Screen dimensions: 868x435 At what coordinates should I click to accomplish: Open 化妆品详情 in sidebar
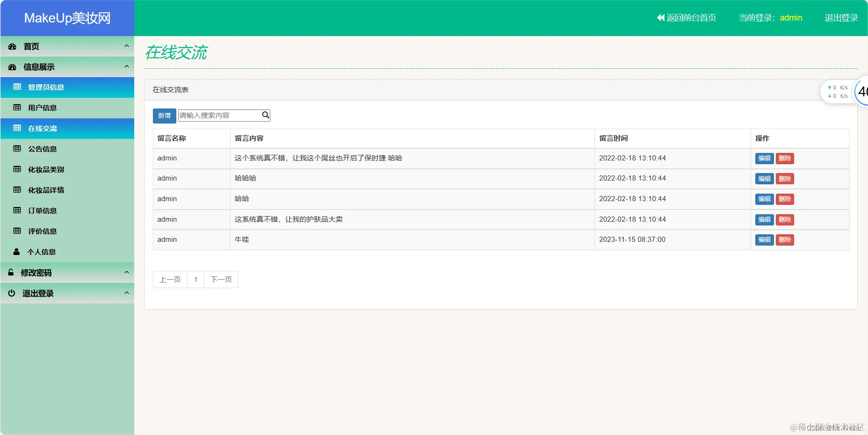(x=67, y=190)
